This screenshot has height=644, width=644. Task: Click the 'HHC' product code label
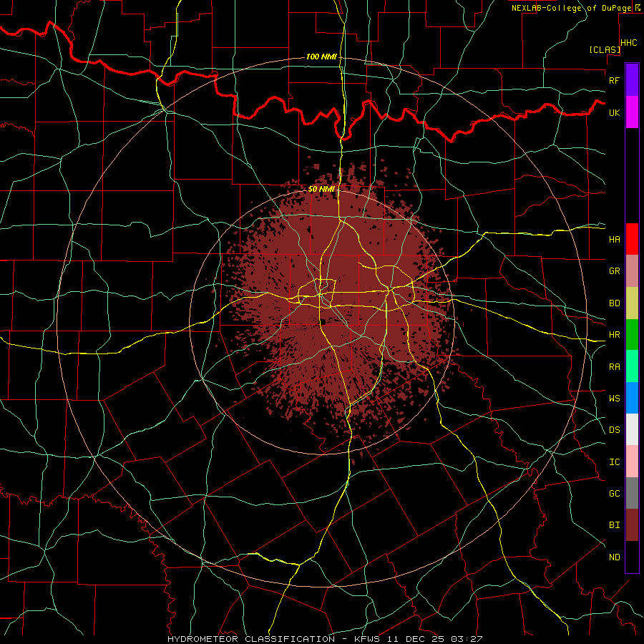coord(629,43)
